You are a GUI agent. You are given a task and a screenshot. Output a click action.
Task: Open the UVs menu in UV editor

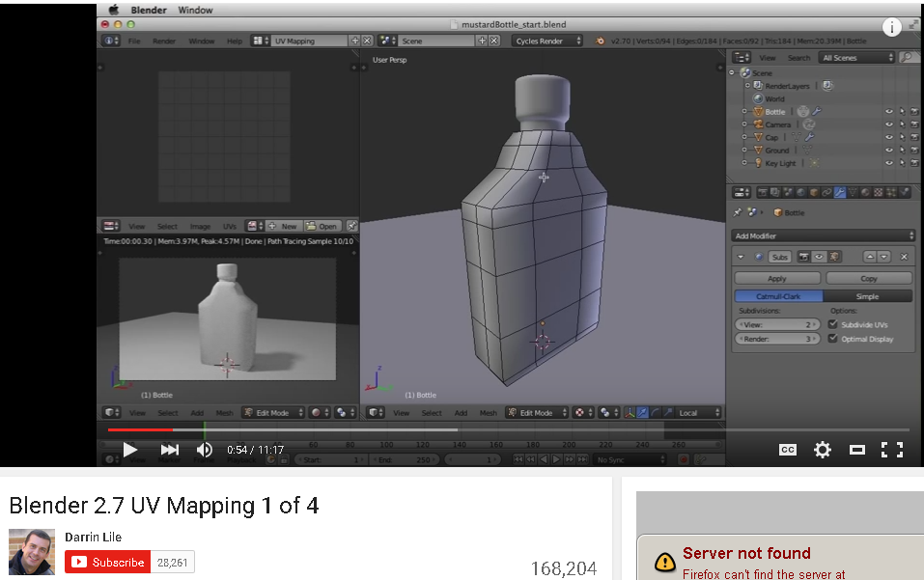coord(229,226)
